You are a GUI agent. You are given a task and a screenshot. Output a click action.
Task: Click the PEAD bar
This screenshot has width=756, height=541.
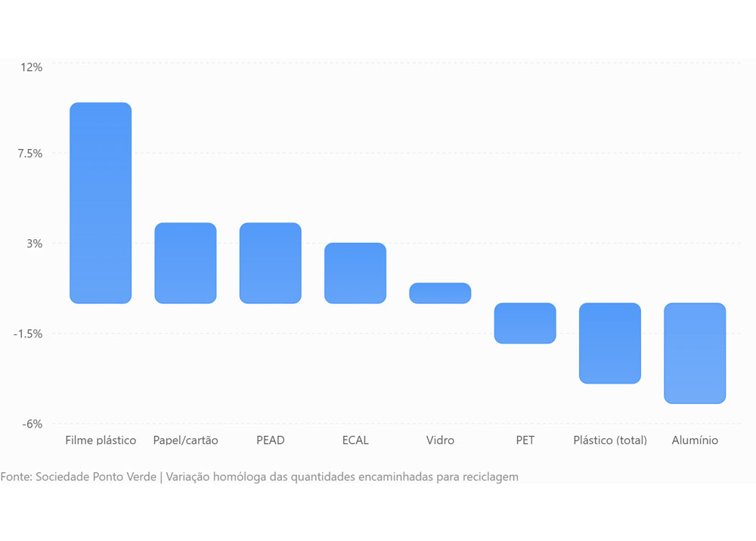tap(270, 263)
